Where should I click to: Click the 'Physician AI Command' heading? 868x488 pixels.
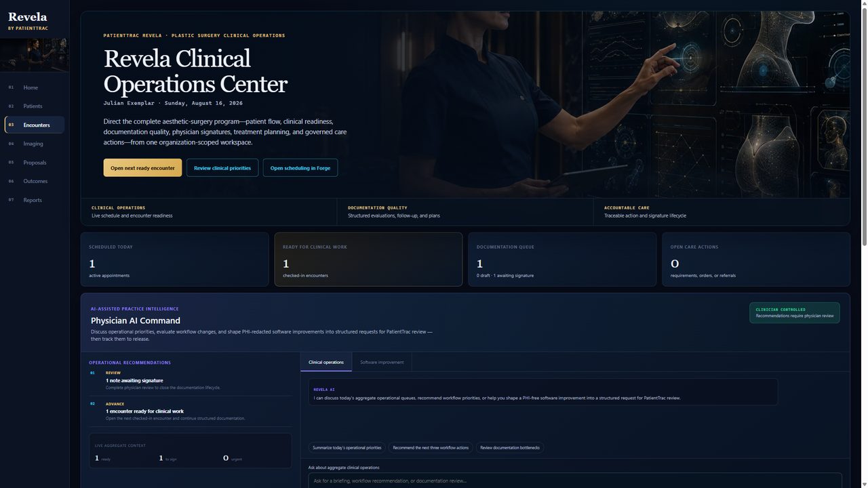[x=136, y=321]
